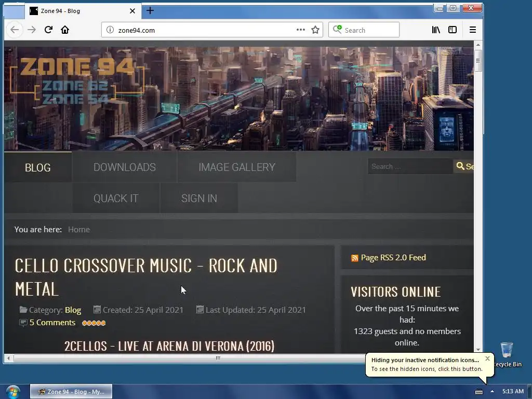
Task: Click the horizontal scrollbar left arrow
Action: [x=8, y=358]
